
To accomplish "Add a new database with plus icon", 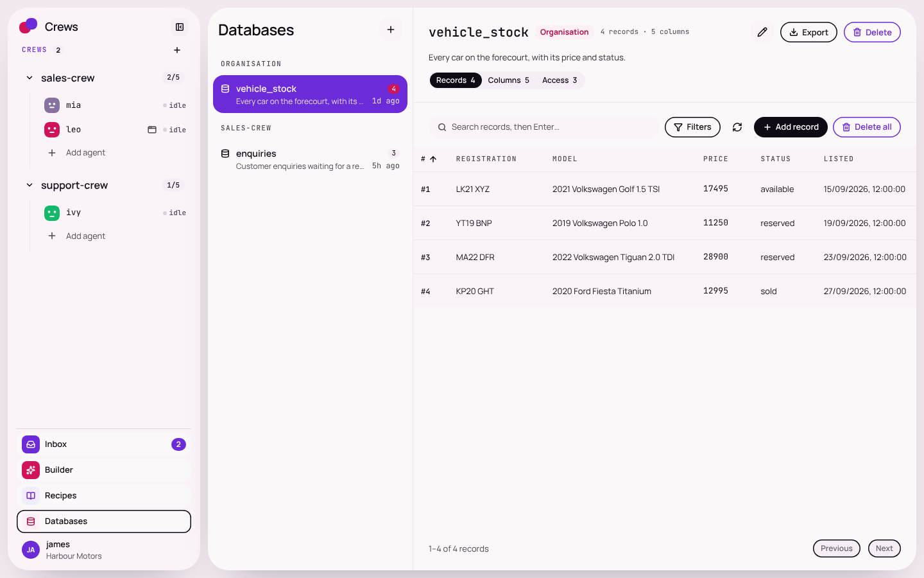I will (x=391, y=30).
